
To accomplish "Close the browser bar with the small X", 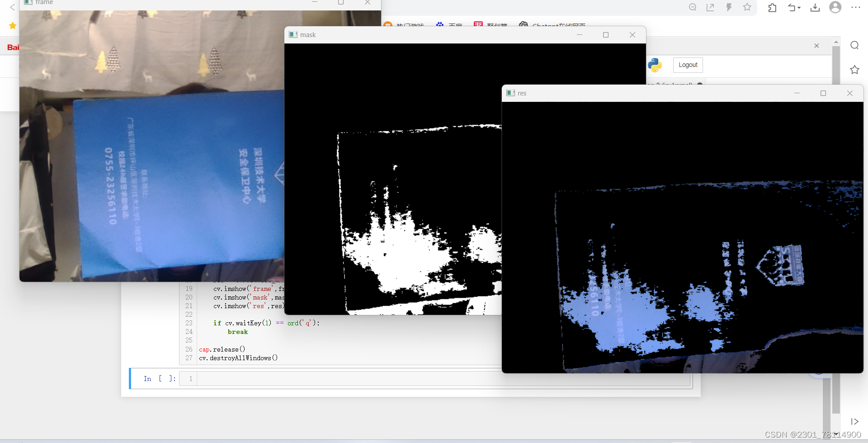I will 816,46.
